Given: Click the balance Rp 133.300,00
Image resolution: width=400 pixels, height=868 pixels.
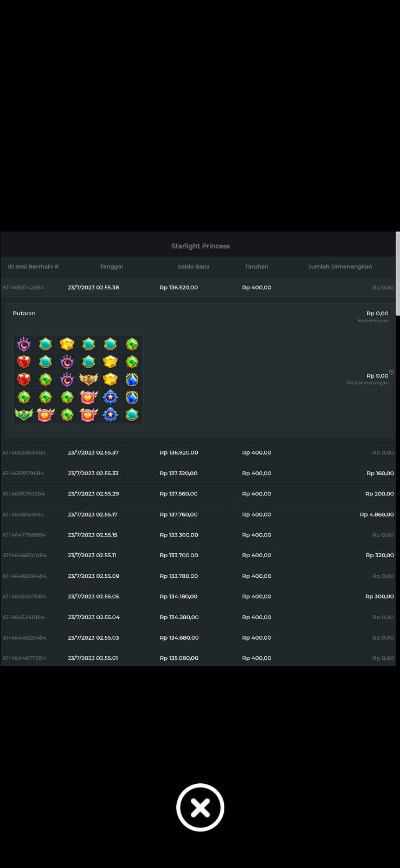Looking at the screenshot, I should coord(179,535).
